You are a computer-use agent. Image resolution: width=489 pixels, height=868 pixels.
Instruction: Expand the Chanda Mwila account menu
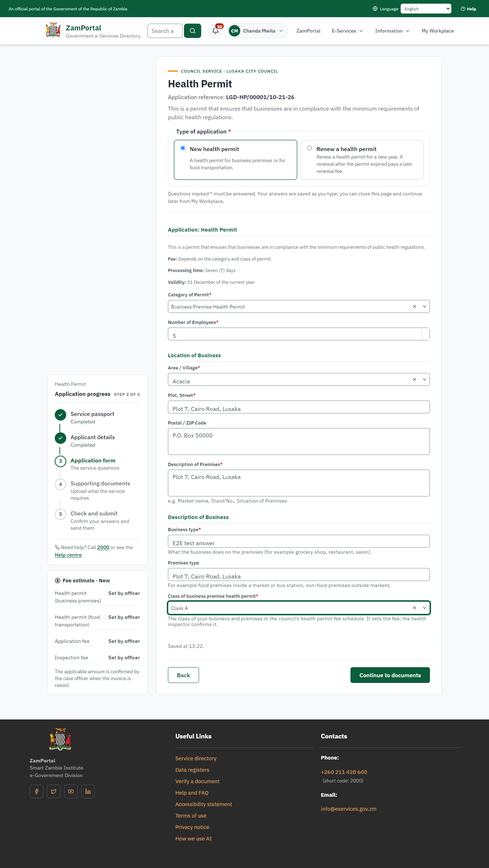click(258, 31)
